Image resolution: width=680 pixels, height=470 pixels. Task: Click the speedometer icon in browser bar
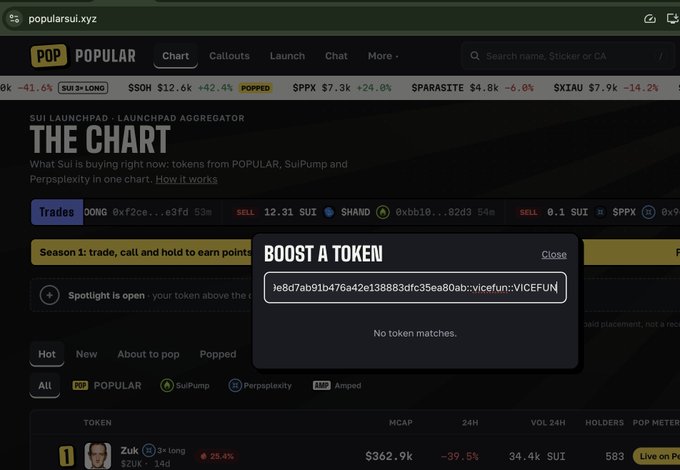point(649,19)
